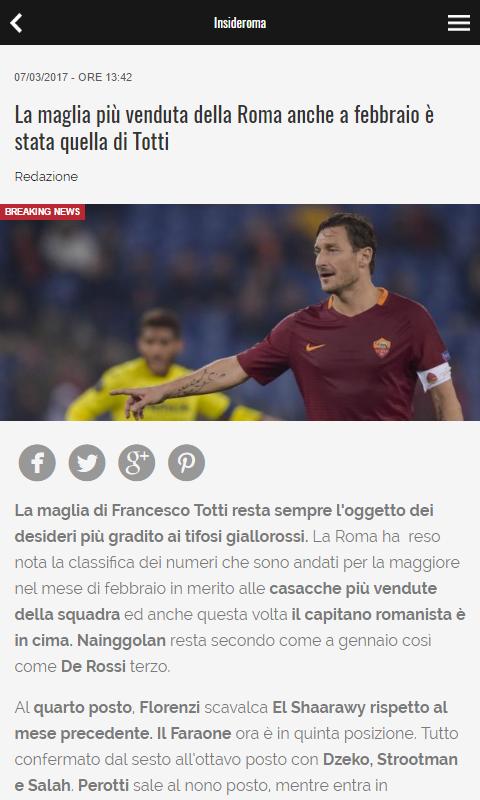Tap the back arrow icon
The height and width of the screenshot is (800, 480).
tap(16, 23)
